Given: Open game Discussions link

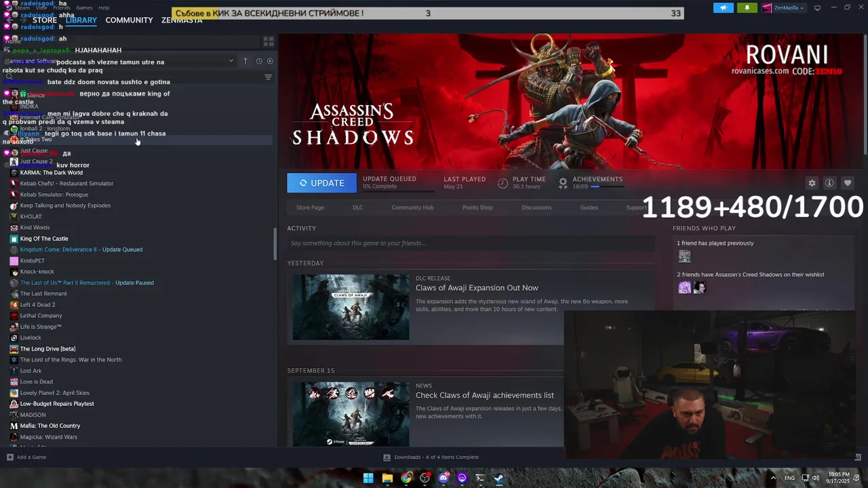Looking at the screenshot, I should pos(536,207).
